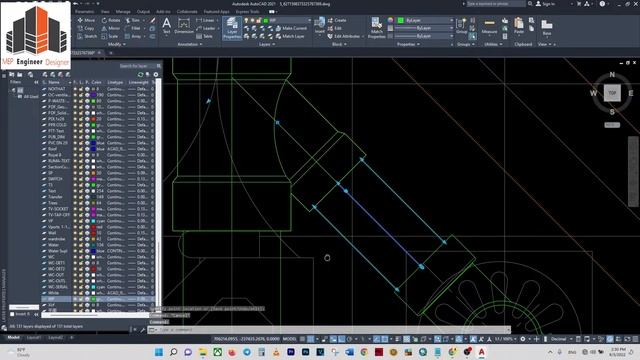Expand the Block panel dropdown
This screenshot has width=640, height=360.
[x=339, y=44]
